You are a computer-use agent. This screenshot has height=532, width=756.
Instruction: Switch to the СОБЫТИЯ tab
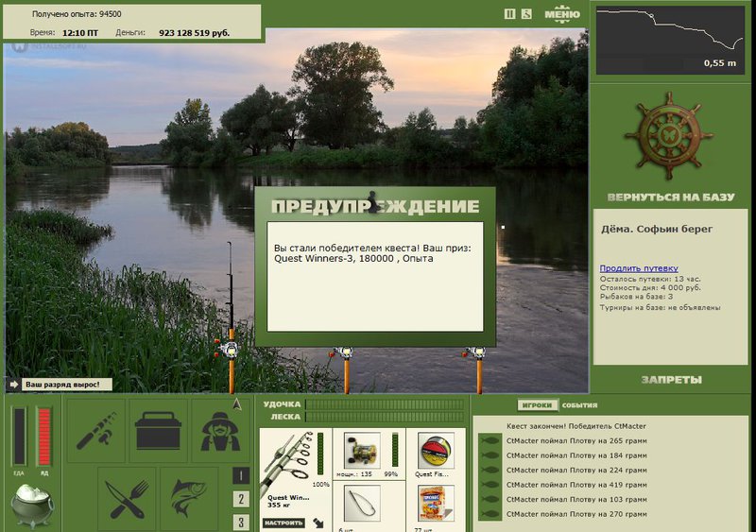click(x=579, y=405)
